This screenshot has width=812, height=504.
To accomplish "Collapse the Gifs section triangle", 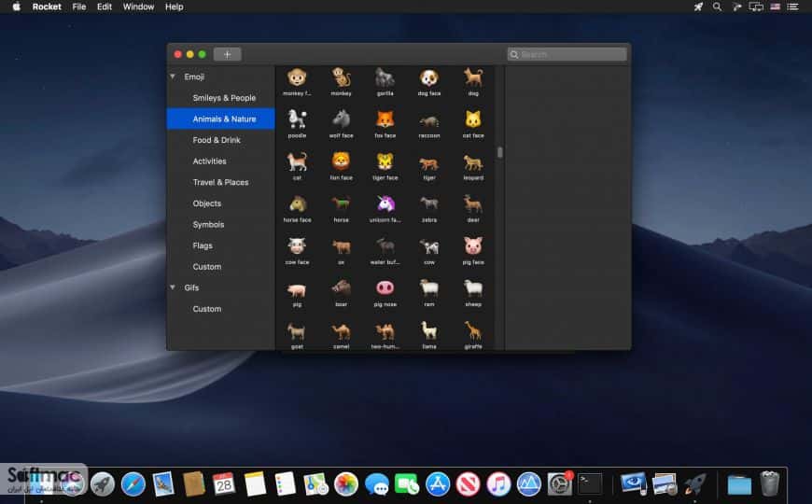I will pyautogui.click(x=173, y=287).
